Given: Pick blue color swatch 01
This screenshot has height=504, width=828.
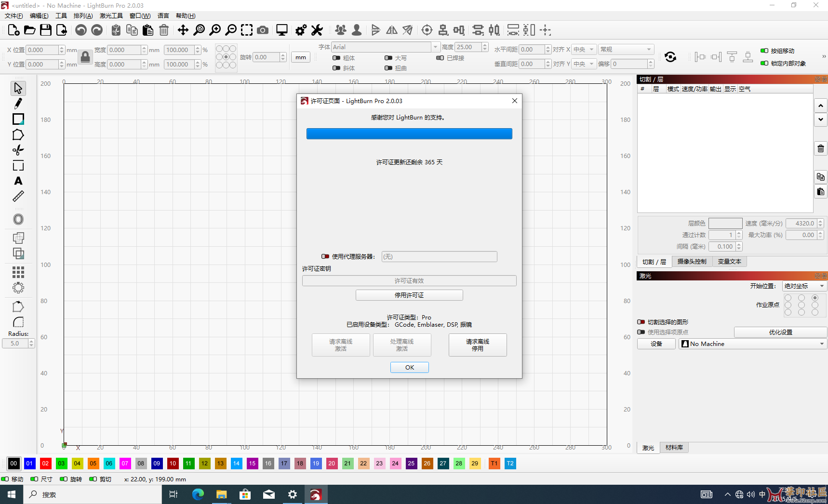Looking at the screenshot, I should tap(29, 464).
